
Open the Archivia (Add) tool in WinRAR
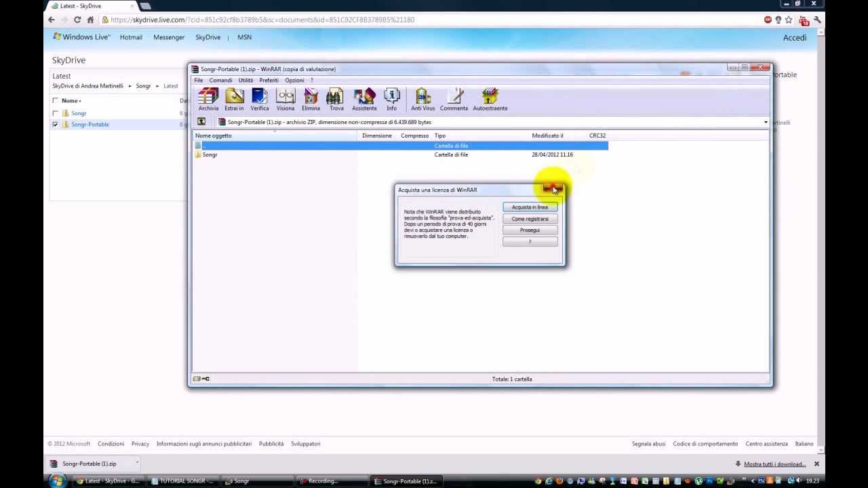(208, 100)
